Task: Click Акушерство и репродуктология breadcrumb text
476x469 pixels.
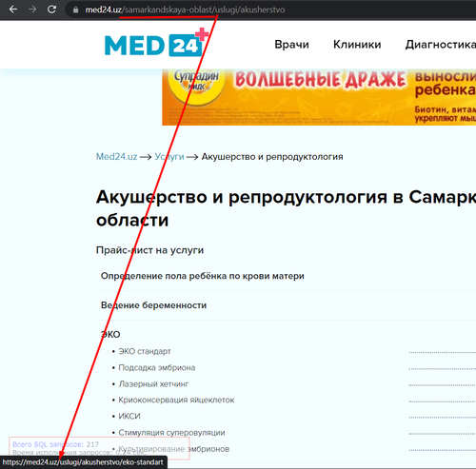Action: pos(272,157)
